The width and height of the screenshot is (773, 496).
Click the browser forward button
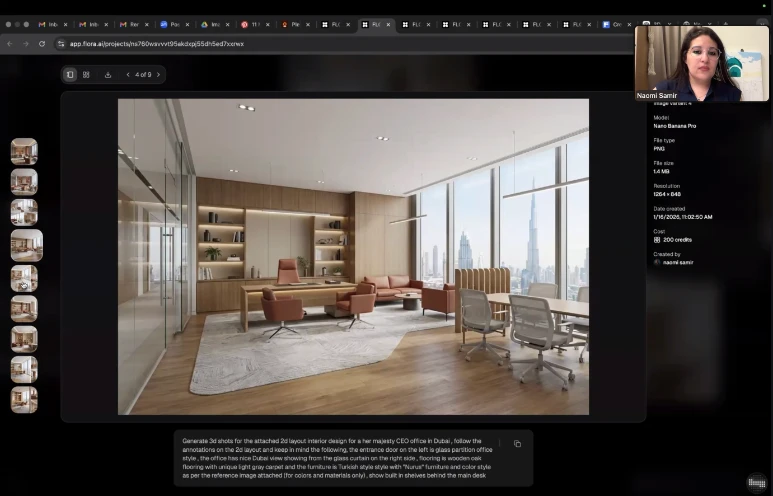25,44
